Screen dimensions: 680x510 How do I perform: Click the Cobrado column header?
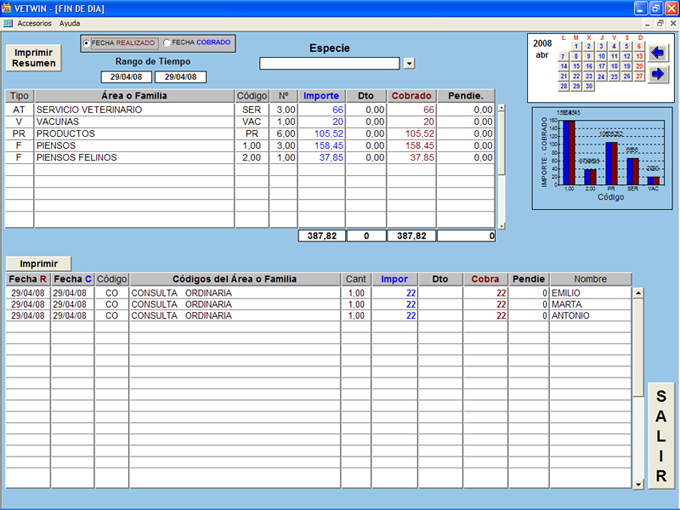412,96
